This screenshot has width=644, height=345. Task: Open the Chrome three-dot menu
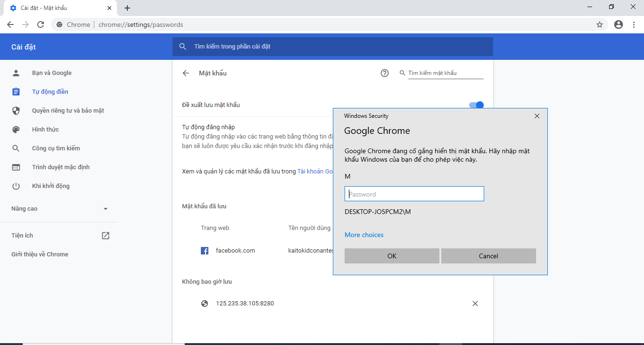pyautogui.click(x=633, y=25)
